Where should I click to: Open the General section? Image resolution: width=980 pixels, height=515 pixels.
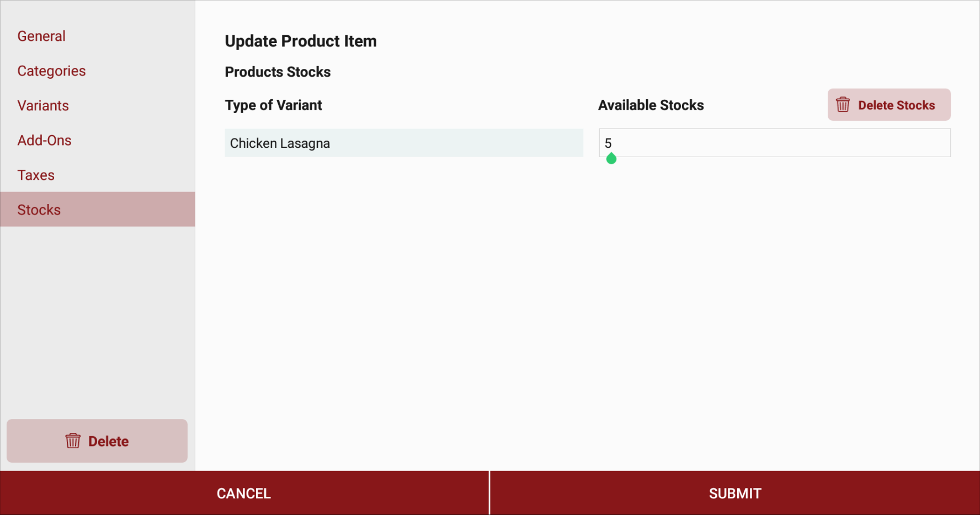(x=41, y=36)
